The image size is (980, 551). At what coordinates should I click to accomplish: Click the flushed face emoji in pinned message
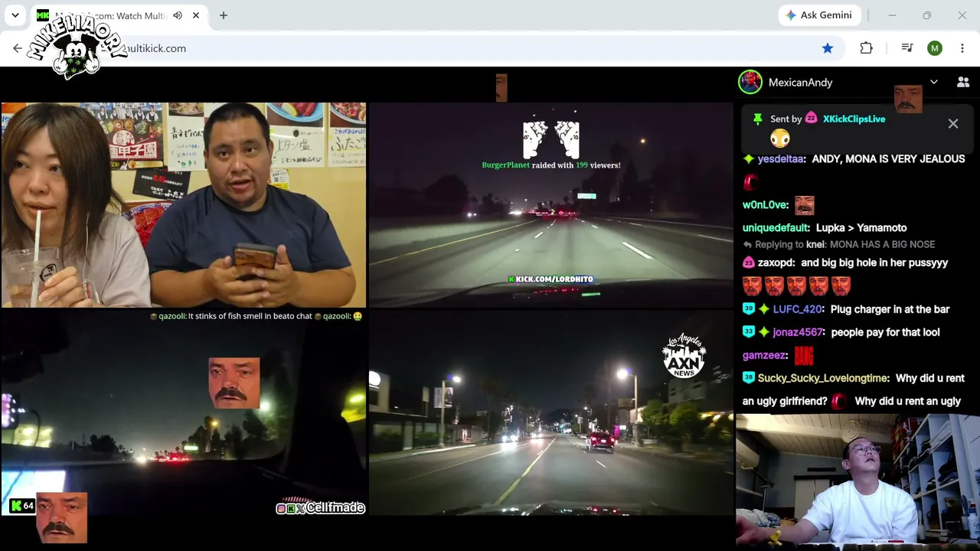(x=779, y=139)
